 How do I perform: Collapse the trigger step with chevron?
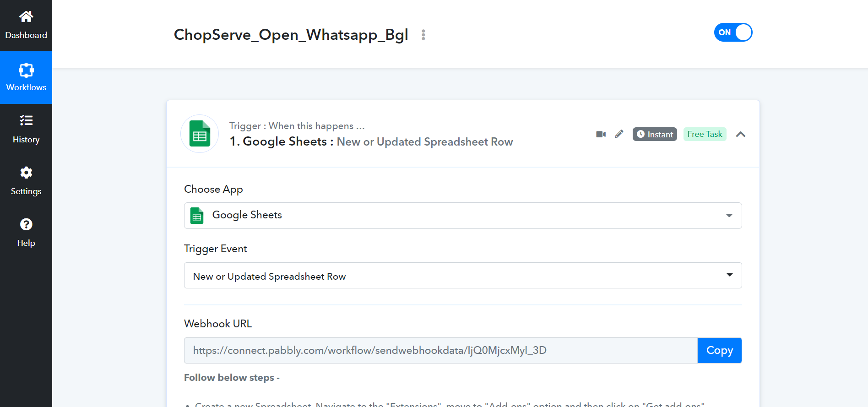coord(741,134)
